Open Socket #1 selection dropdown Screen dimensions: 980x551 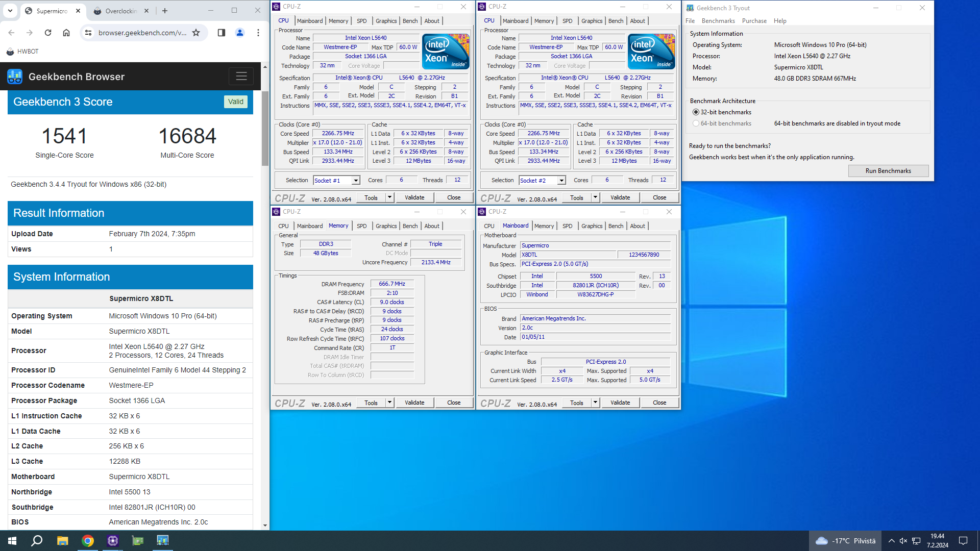click(x=356, y=181)
